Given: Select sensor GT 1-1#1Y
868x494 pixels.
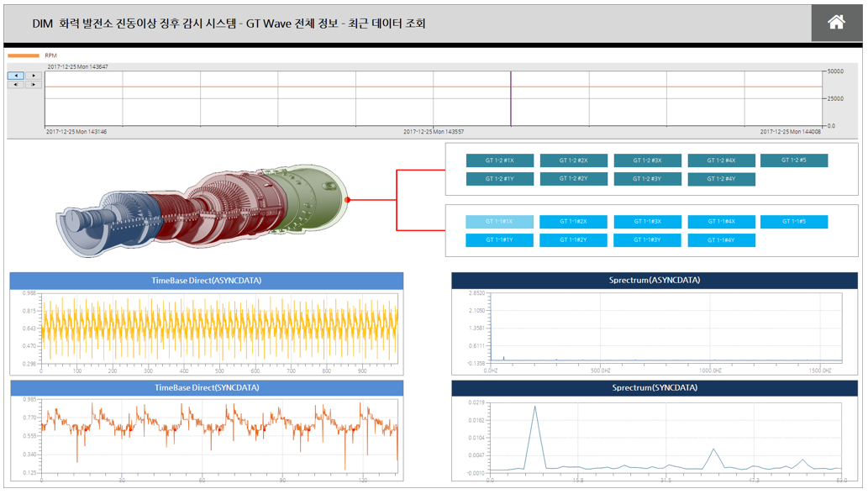Looking at the screenshot, I should pos(499,240).
